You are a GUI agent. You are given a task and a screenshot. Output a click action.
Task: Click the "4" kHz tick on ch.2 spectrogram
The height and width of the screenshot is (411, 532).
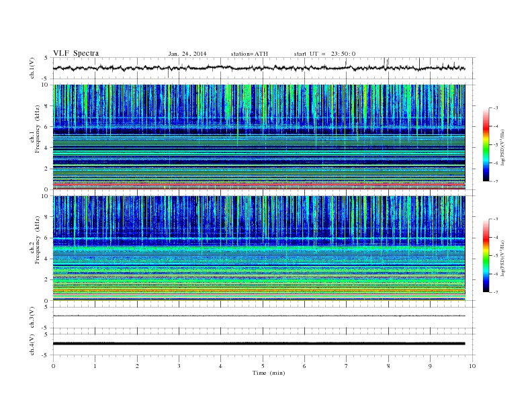click(46, 259)
